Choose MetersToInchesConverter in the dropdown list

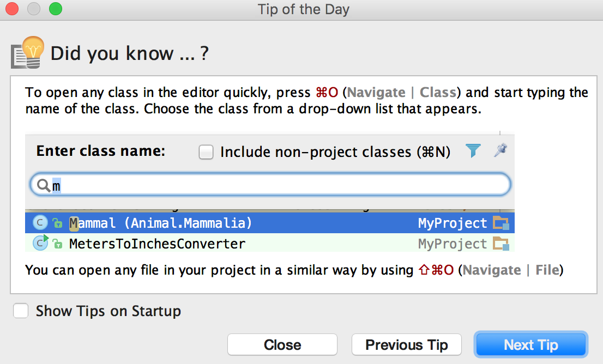pos(157,244)
